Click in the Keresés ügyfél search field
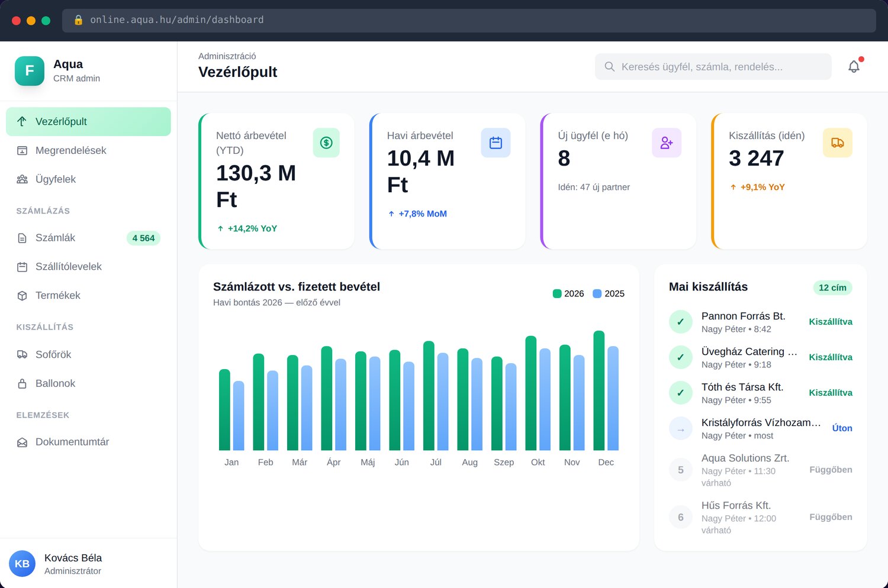888x588 pixels. pos(713,67)
